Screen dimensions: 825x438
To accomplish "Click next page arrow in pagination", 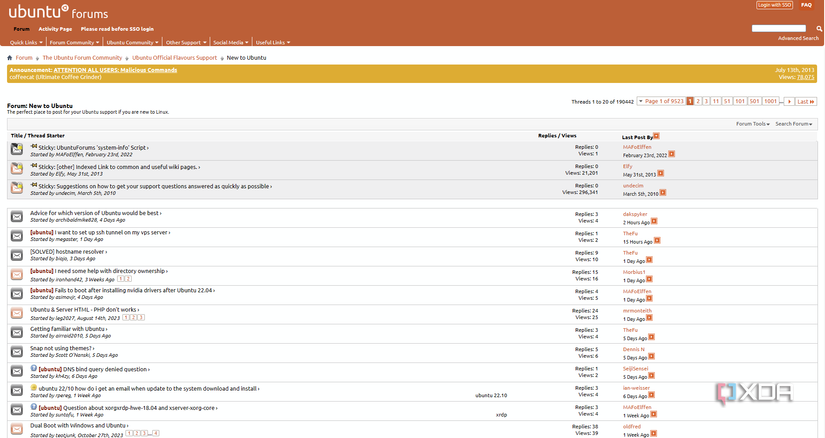I will 789,102.
